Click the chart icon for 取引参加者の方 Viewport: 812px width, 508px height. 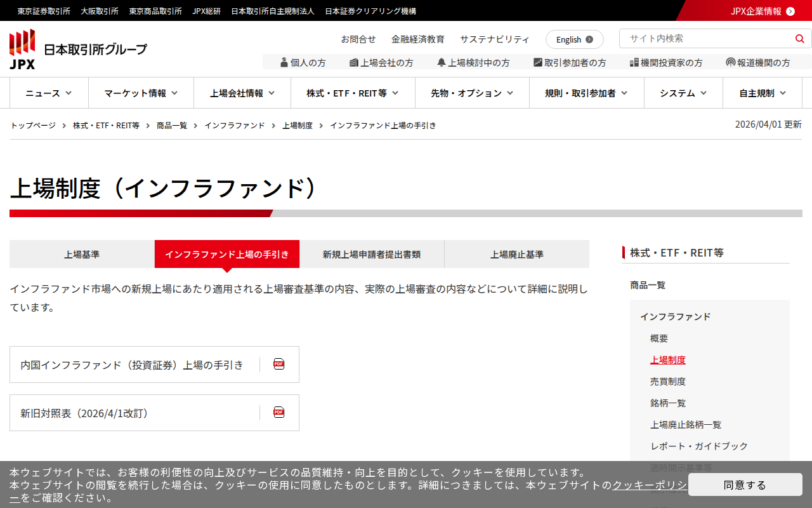(x=538, y=62)
